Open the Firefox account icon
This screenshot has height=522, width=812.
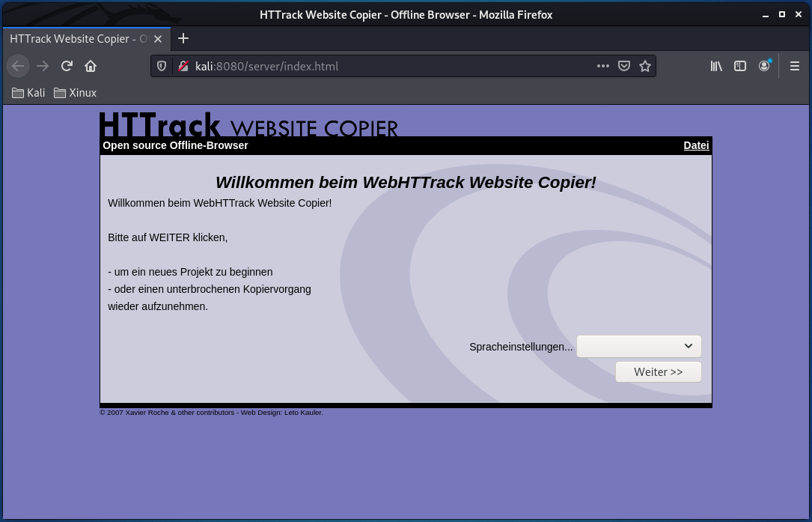(x=764, y=66)
